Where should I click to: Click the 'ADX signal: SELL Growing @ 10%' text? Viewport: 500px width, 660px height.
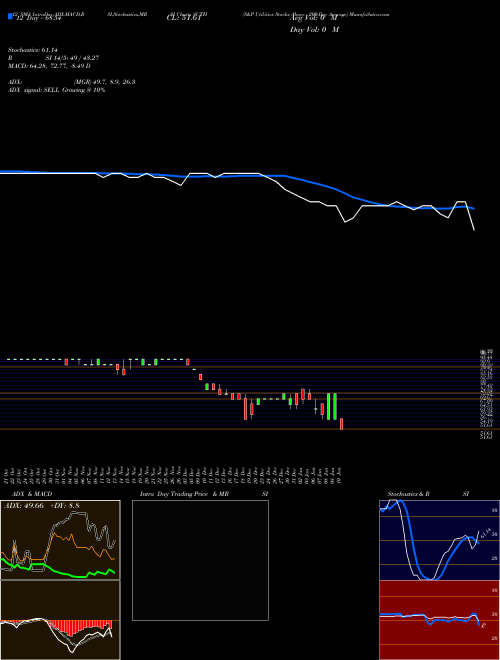[x=56, y=90]
